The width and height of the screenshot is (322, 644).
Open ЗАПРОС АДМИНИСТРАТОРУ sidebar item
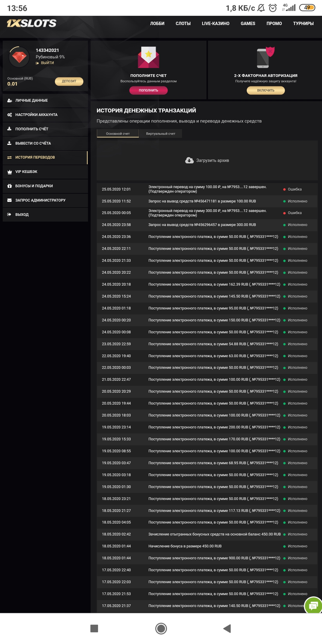coord(45,200)
